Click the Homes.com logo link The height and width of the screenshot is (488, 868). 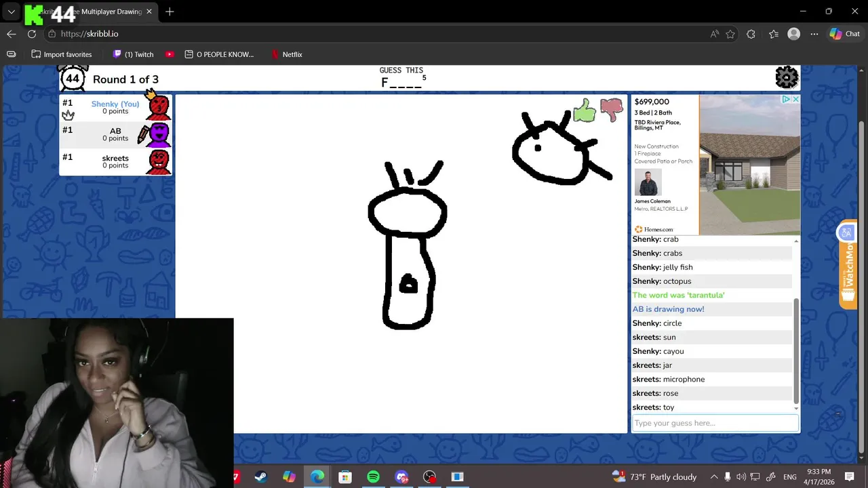pos(654,229)
